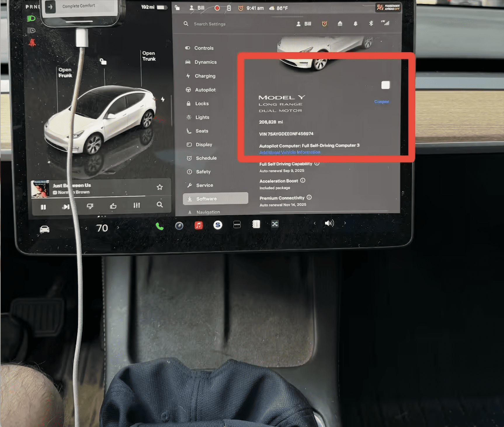
Task: Open the Charging settings menu
Action: 201,76
